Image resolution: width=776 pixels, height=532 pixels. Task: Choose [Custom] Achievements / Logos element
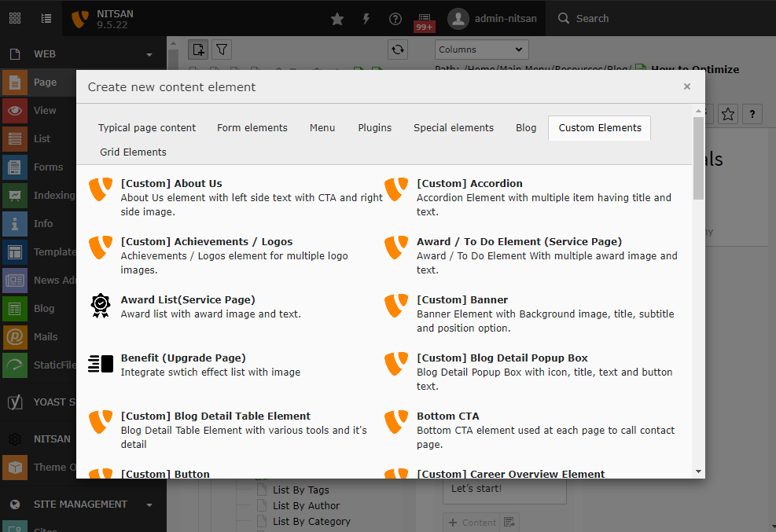coord(235,255)
